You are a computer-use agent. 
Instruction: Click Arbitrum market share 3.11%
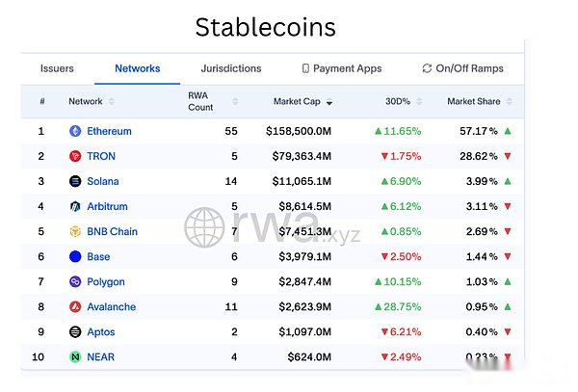coord(482,206)
